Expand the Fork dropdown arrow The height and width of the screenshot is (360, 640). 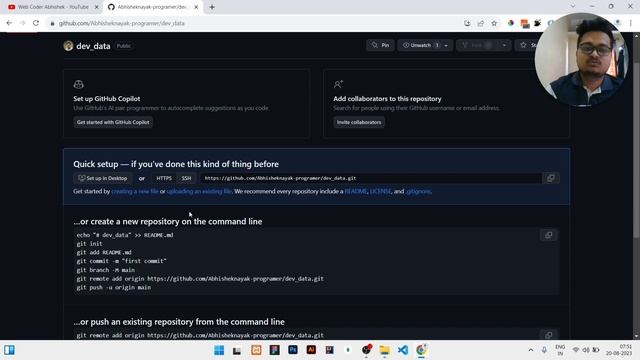coord(504,45)
